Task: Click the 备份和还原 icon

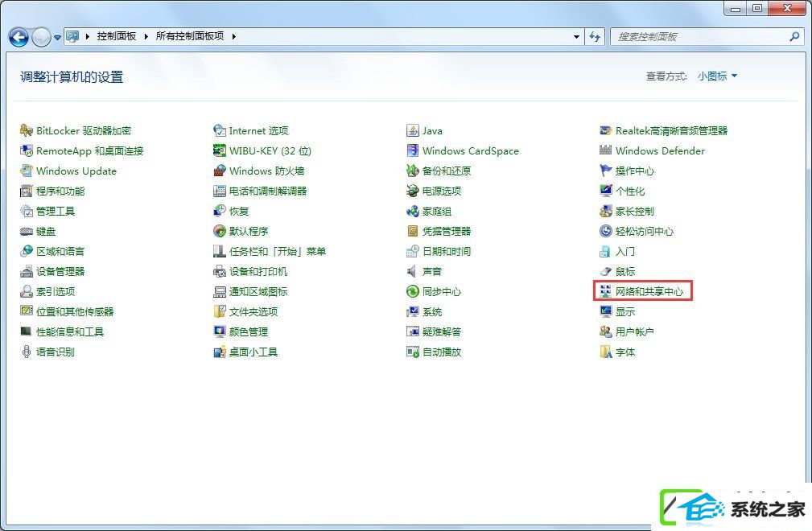Action: click(x=413, y=171)
